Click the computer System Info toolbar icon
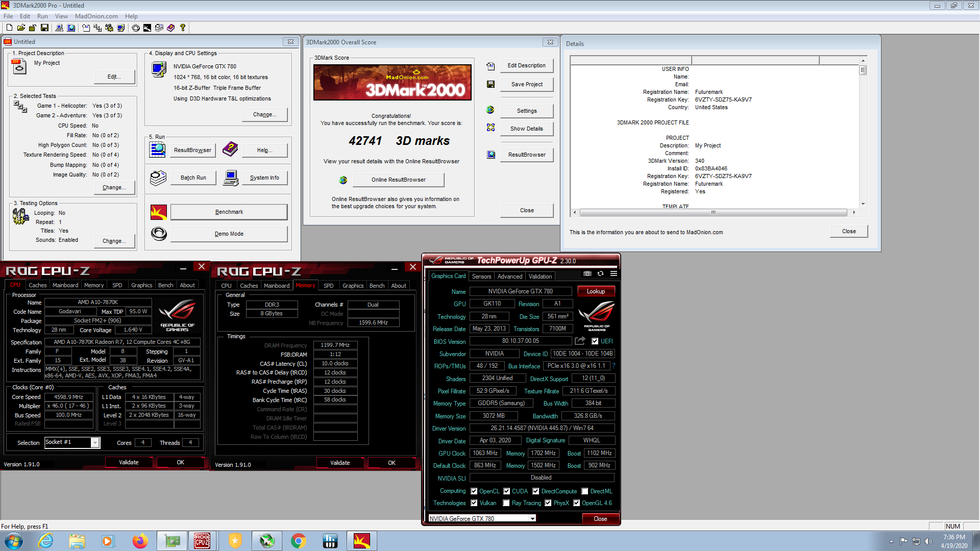This screenshot has height=551, width=980. 59,28
